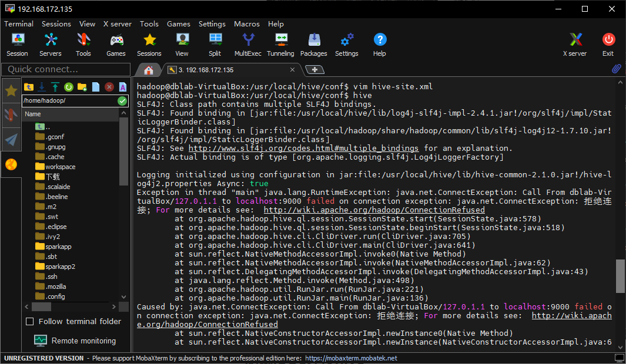Screen dimensions: 626x364
Task: Create a new file in SFTP browser
Action: [x=96, y=87]
